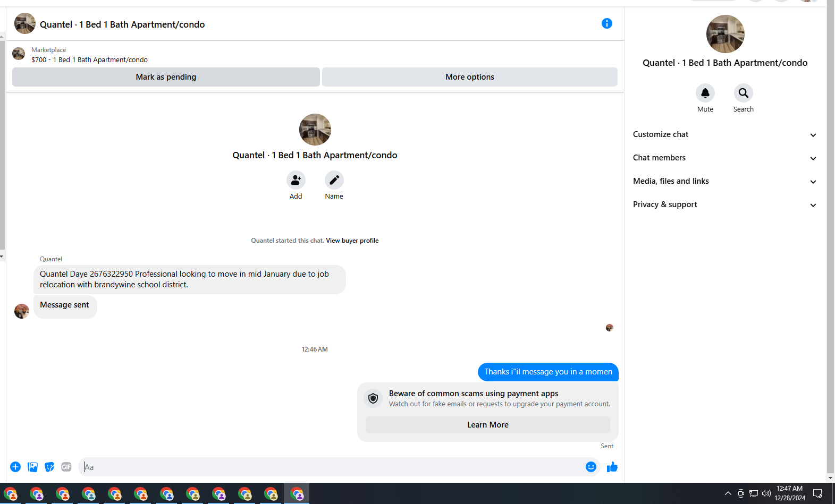Click the shield icon in scam warning
The width and height of the screenshot is (835, 504).
pyautogui.click(x=373, y=398)
